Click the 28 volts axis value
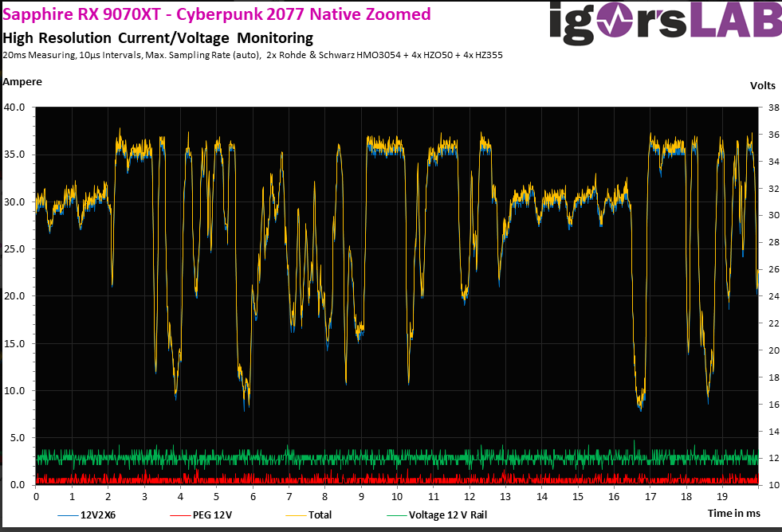The image size is (782, 532). tap(773, 242)
